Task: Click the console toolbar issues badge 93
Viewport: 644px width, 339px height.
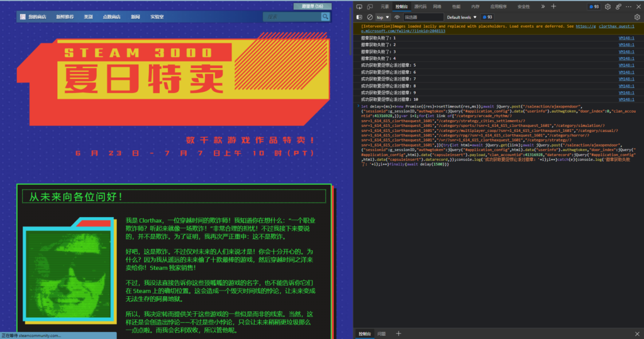Action: click(x=487, y=17)
